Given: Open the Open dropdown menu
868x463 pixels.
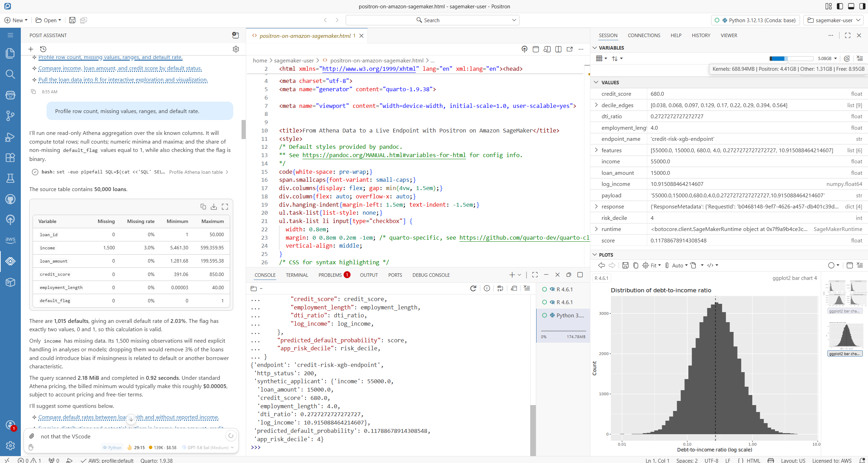Looking at the screenshot, I should tap(48, 20).
